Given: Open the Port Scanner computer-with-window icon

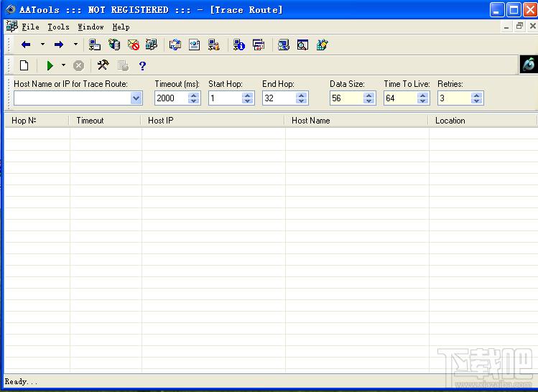Looking at the screenshot, I should tap(95, 45).
